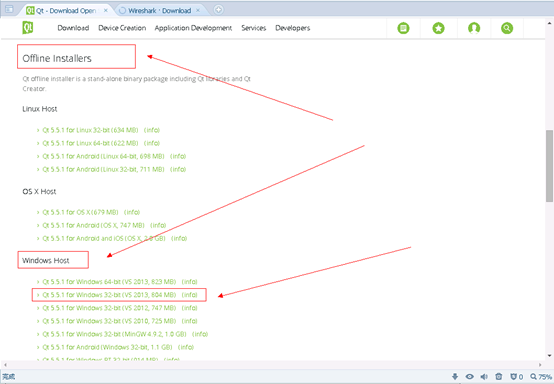Click the green star icon in header
554x384 pixels.
click(438, 28)
